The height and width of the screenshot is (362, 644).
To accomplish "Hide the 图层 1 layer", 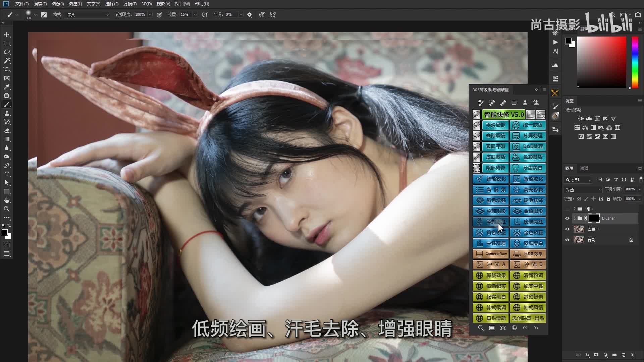I will pyautogui.click(x=567, y=229).
